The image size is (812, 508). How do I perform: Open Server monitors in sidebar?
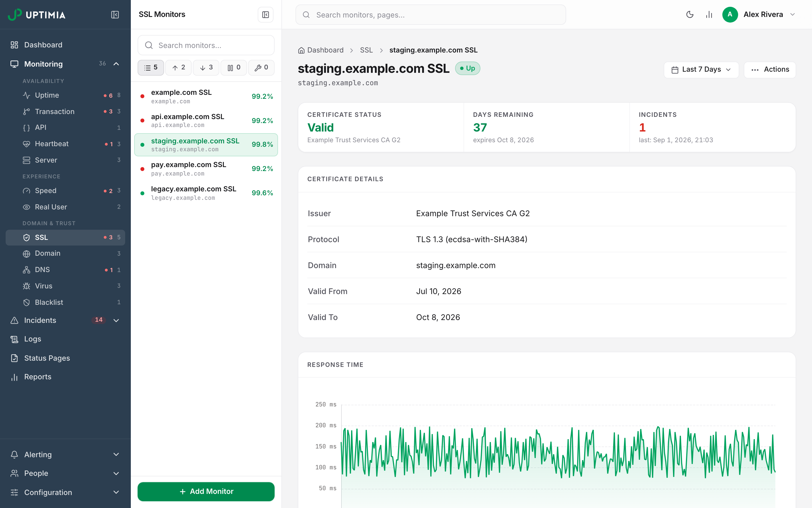(65, 160)
